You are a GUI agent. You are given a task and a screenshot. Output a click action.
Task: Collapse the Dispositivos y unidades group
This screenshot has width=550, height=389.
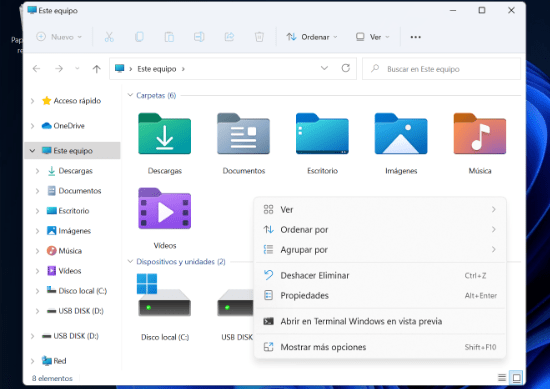click(x=130, y=261)
